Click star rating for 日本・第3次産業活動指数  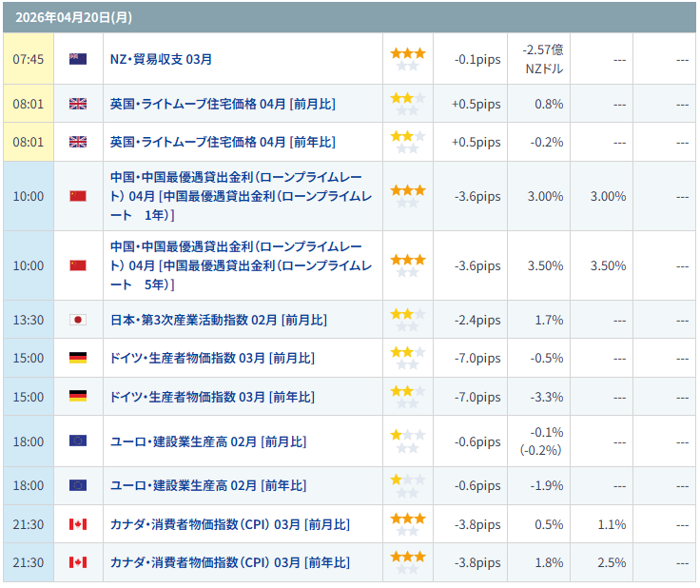coord(407,320)
